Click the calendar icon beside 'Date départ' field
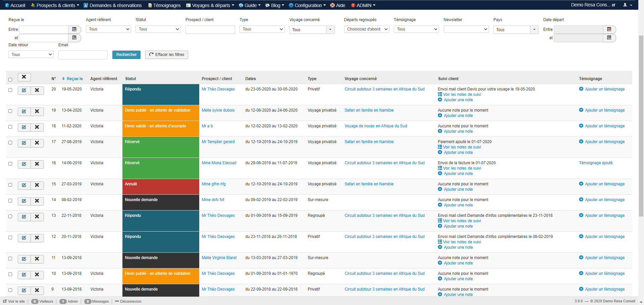 tap(609, 29)
